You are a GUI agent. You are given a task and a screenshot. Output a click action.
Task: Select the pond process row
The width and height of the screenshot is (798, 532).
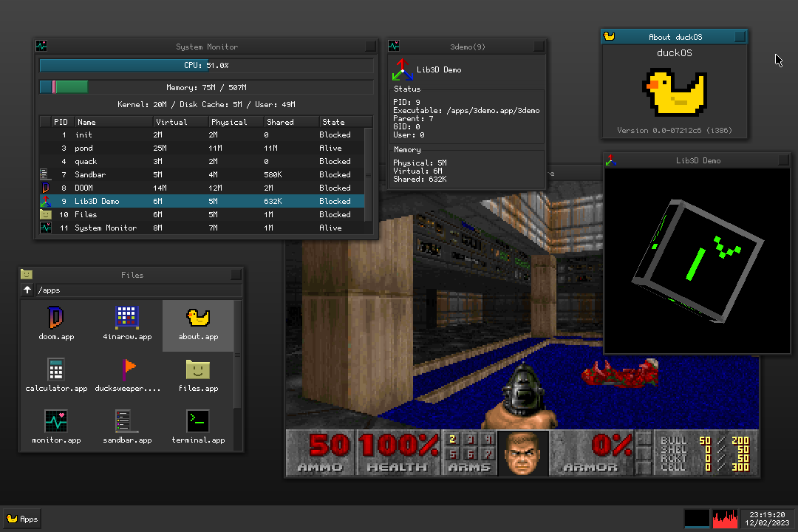coord(202,148)
